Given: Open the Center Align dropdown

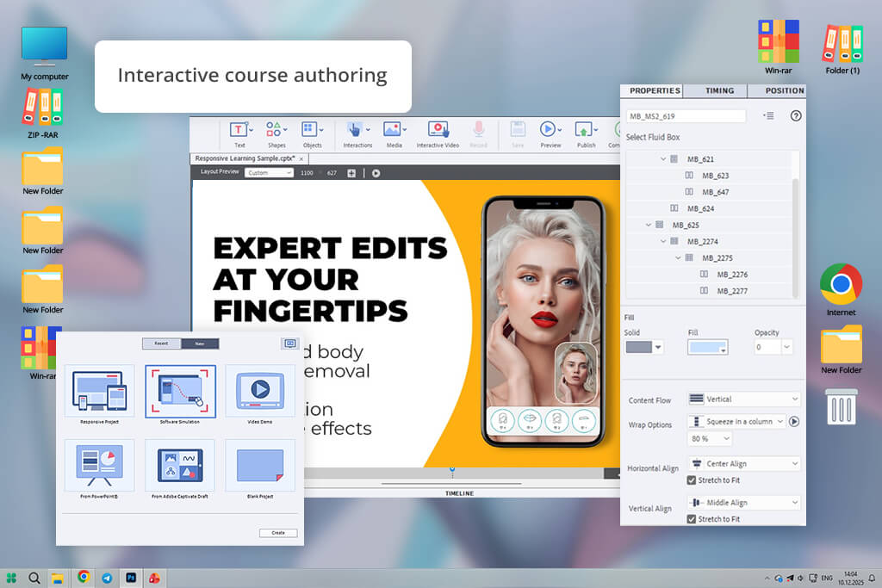Looking at the screenshot, I should (x=743, y=463).
